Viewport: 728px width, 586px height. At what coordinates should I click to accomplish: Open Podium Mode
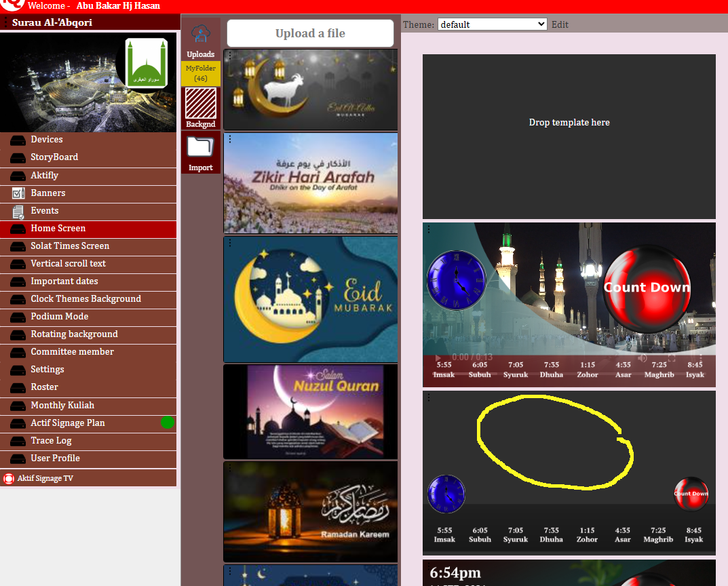(88, 317)
